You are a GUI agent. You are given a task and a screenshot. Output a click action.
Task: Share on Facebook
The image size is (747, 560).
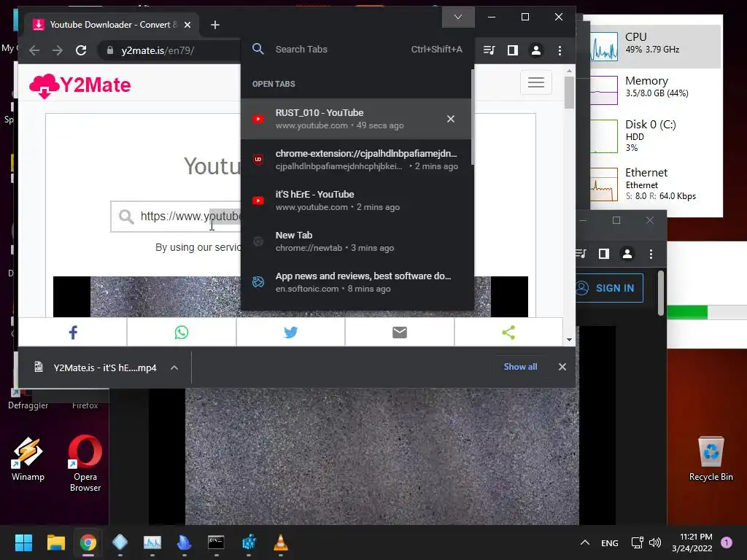coord(73,332)
